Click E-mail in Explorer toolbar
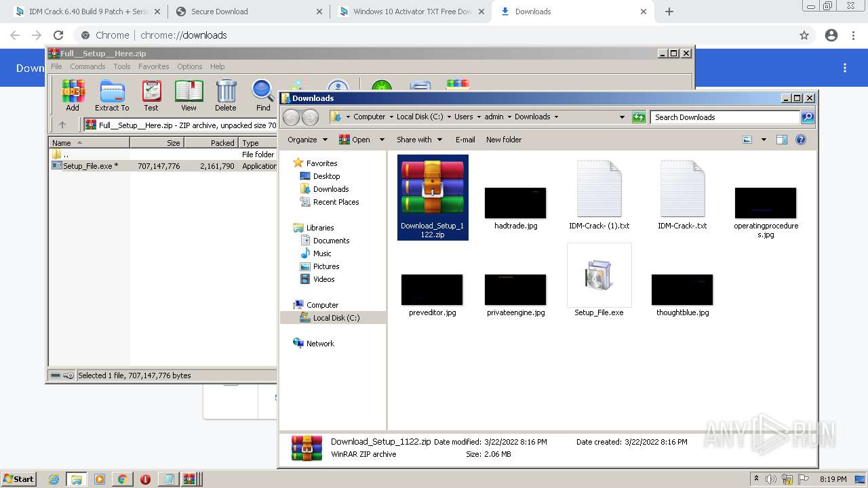Image resolution: width=868 pixels, height=488 pixels. [x=465, y=140]
